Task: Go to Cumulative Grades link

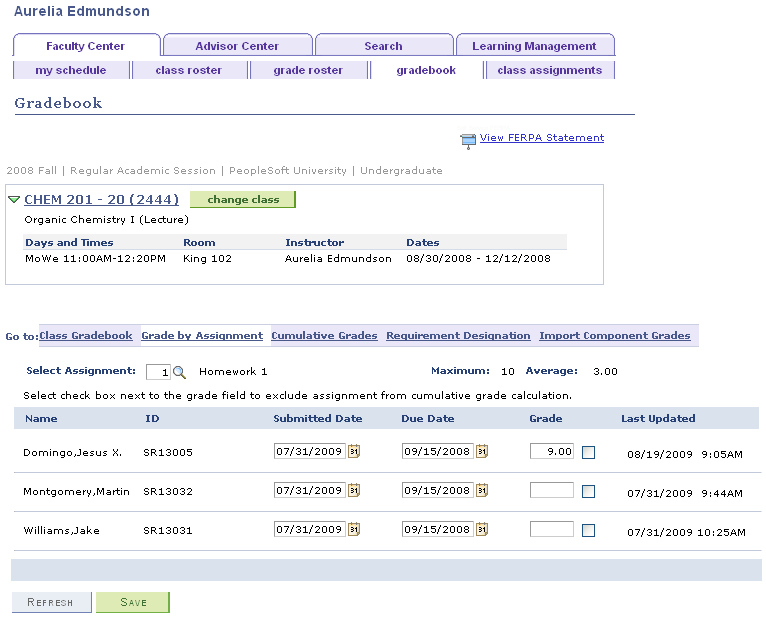Action: tap(324, 336)
